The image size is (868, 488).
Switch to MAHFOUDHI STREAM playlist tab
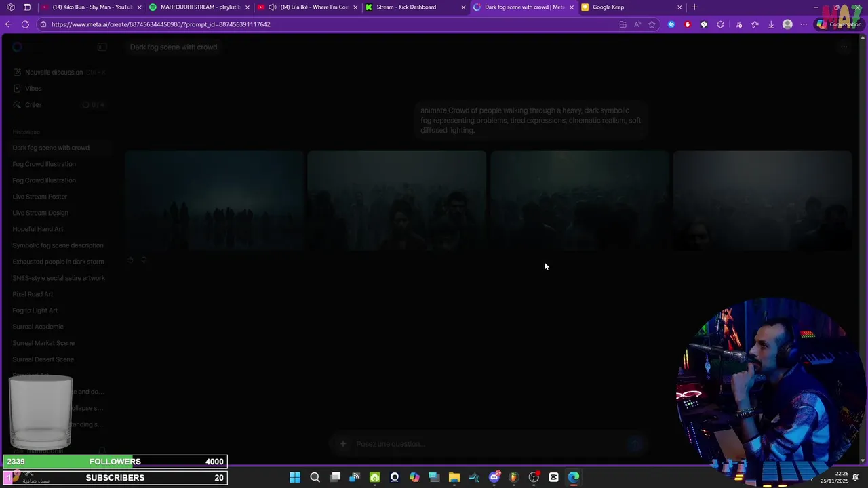[x=199, y=7]
